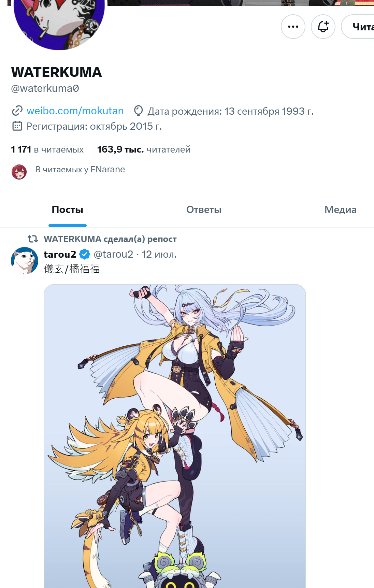Screen dimensions: 374x588
Task: Click the blue verified badge by tarou2
Action: [x=85, y=254]
